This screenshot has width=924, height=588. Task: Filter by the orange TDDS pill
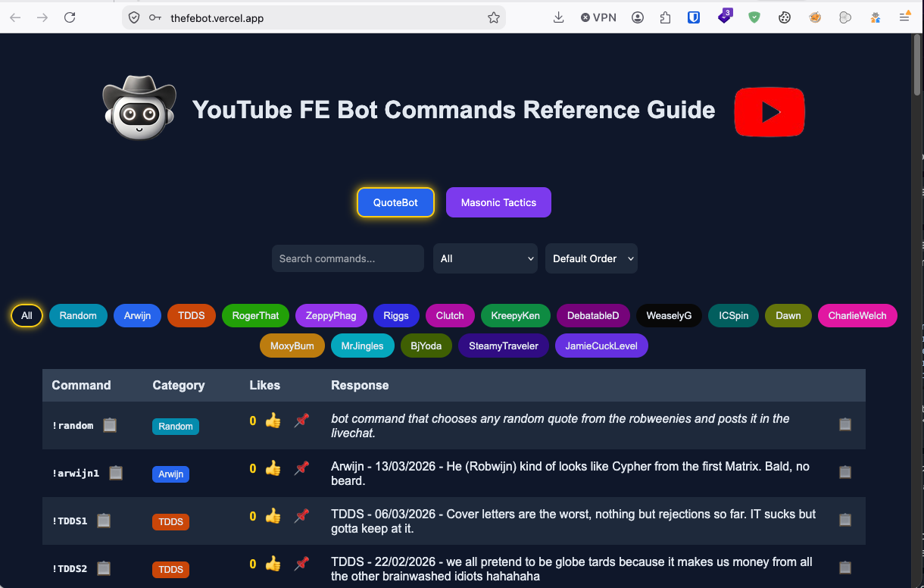[x=192, y=315]
